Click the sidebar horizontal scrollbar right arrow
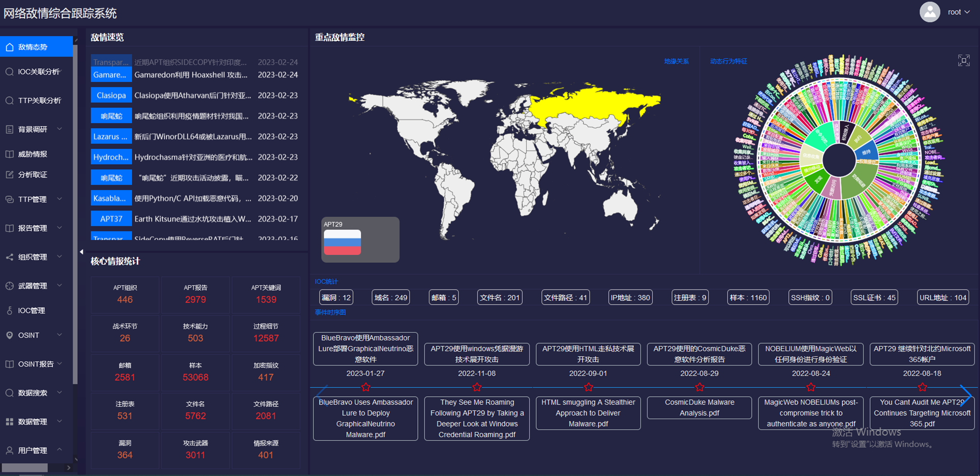Screen dimensions: 980x476 69,467
